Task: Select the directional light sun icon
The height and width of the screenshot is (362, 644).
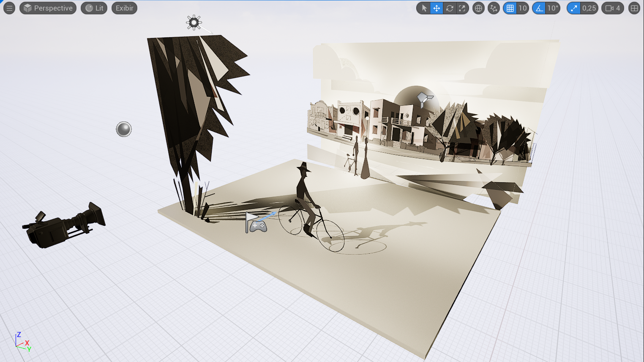Action: pyautogui.click(x=194, y=22)
